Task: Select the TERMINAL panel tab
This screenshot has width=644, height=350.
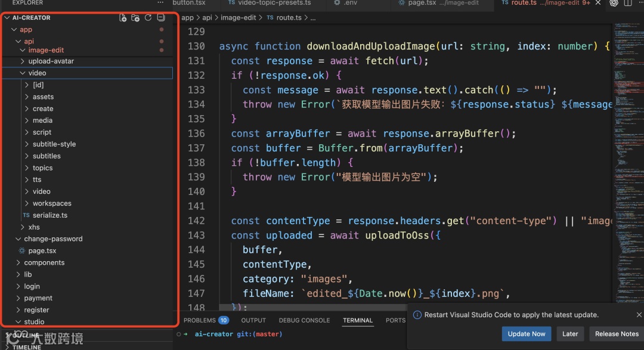Action: (358, 320)
